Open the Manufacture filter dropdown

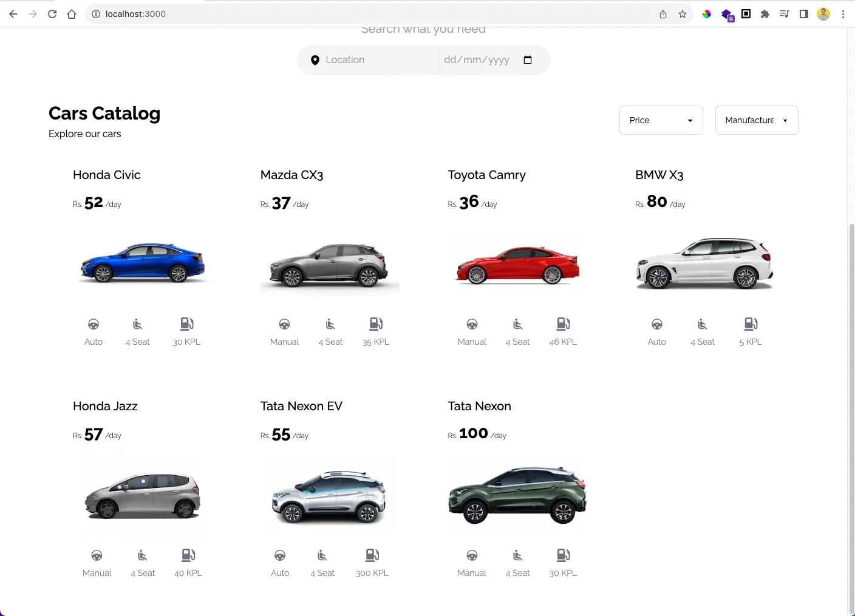click(x=757, y=120)
